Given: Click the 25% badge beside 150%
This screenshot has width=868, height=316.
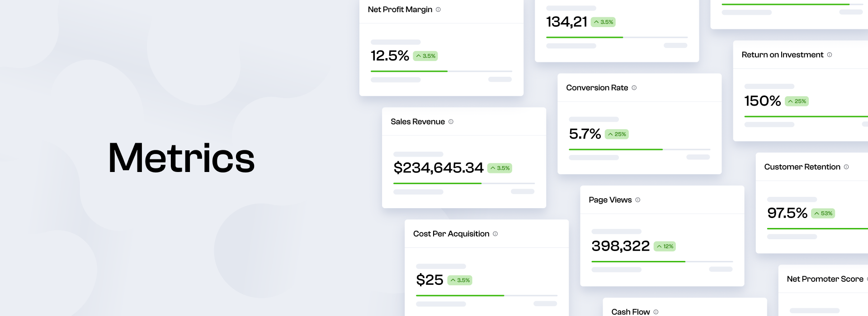Looking at the screenshot, I should pos(797,101).
